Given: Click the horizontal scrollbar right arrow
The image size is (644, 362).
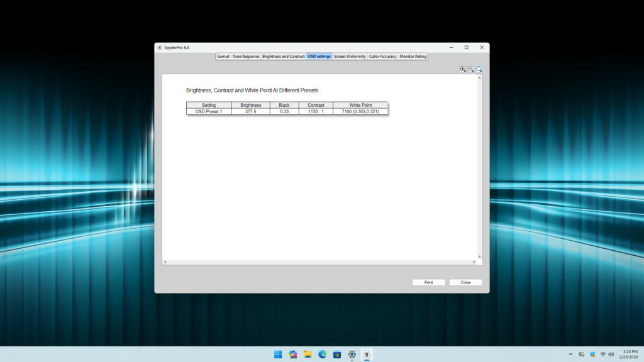Looking at the screenshot, I should click(x=474, y=262).
